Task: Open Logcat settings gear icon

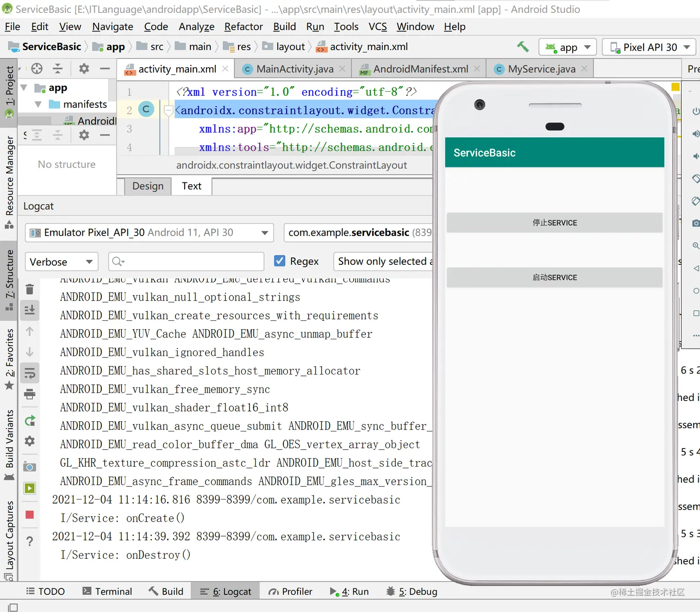Action: [x=30, y=441]
